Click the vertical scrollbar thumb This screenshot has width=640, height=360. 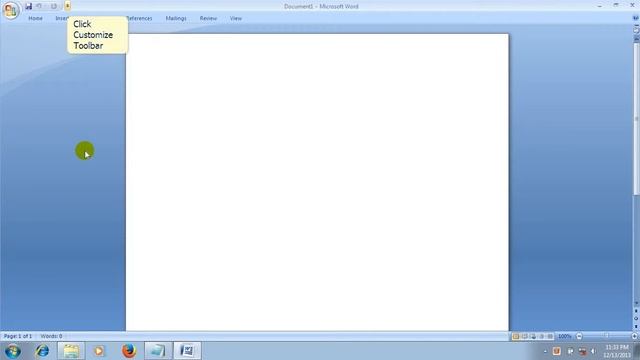(x=636, y=118)
